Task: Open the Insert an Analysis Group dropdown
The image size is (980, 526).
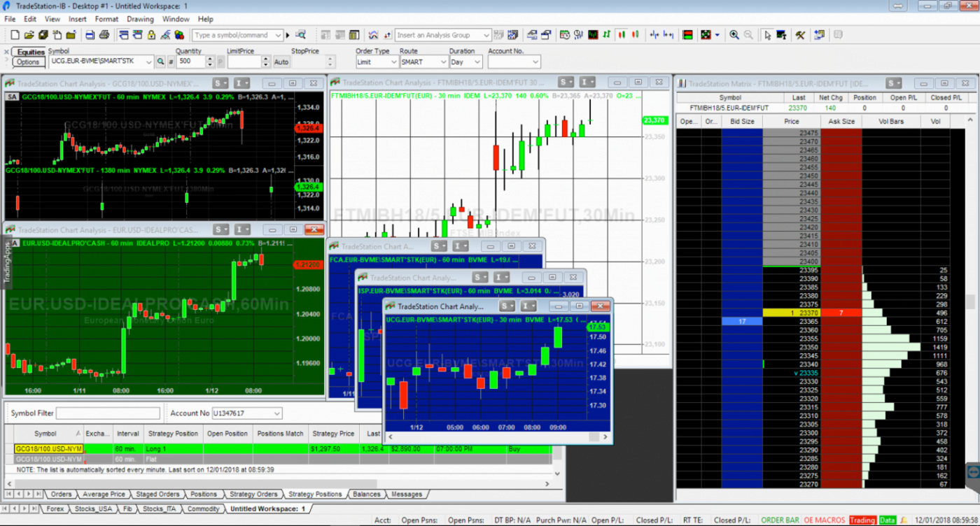Action: tap(486, 35)
